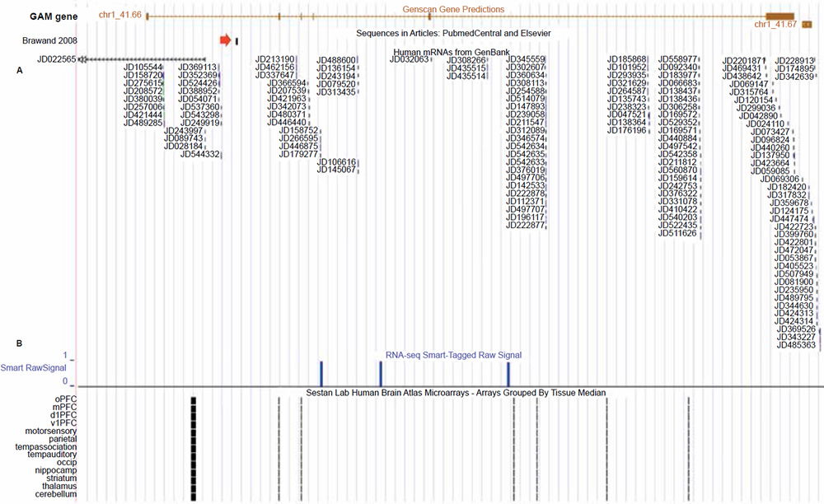Open Sestan Lab Human Brain Atlas Microarrays title
The image size is (824, 504).
[x=456, y=393]
